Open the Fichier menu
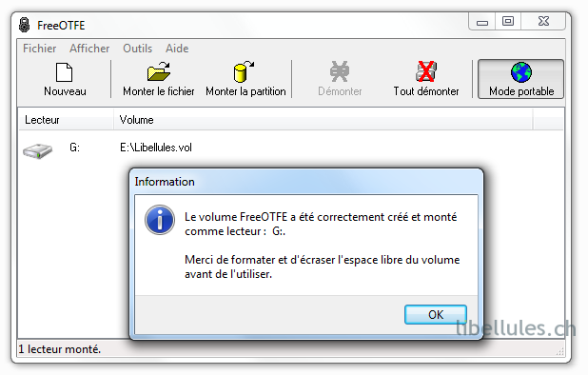Image resolution: width=588 pixels, height=375 pixels. [39, 49]
